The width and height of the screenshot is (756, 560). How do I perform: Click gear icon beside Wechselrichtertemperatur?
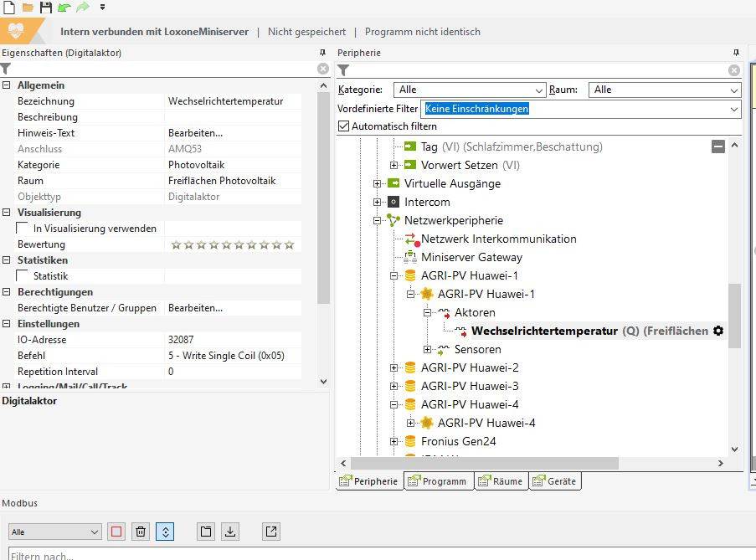tap(717, 331)
